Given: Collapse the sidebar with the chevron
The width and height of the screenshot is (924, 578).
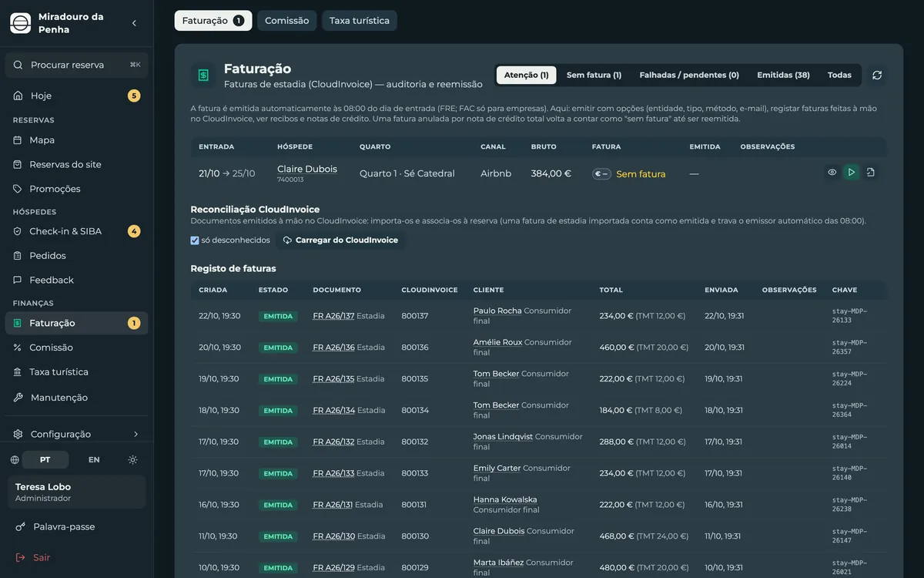Looking at the screenshot, I should (134, 23).
